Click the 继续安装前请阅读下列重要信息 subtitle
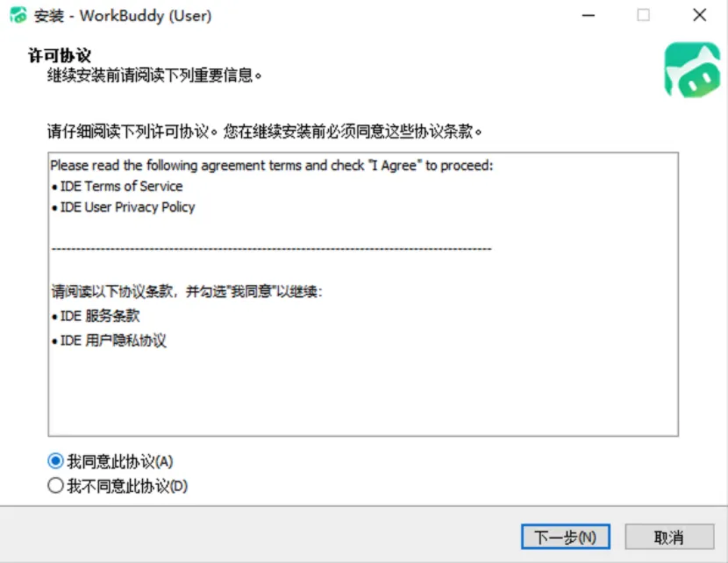Viewport: 728px width, 563px height. pyautogui.click(x=154, y=75)
